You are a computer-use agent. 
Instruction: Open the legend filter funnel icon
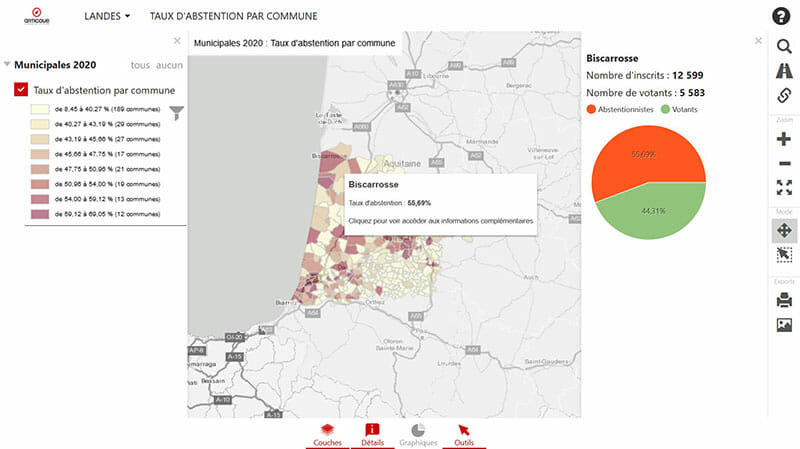177,113
